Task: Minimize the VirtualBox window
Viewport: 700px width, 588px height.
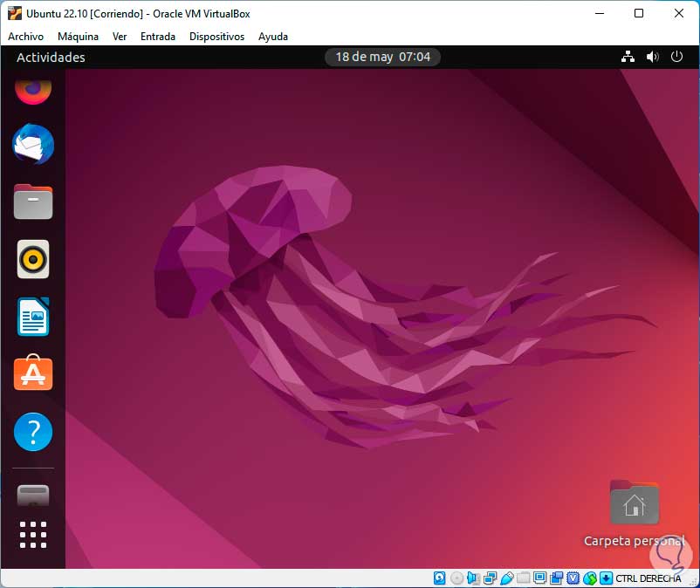Action: click(600, 13)
